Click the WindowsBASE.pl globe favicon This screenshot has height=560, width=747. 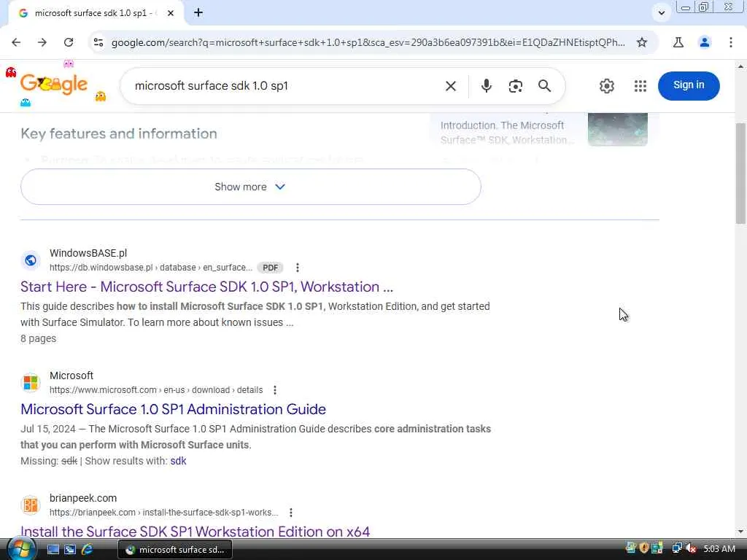pos(31,260)
